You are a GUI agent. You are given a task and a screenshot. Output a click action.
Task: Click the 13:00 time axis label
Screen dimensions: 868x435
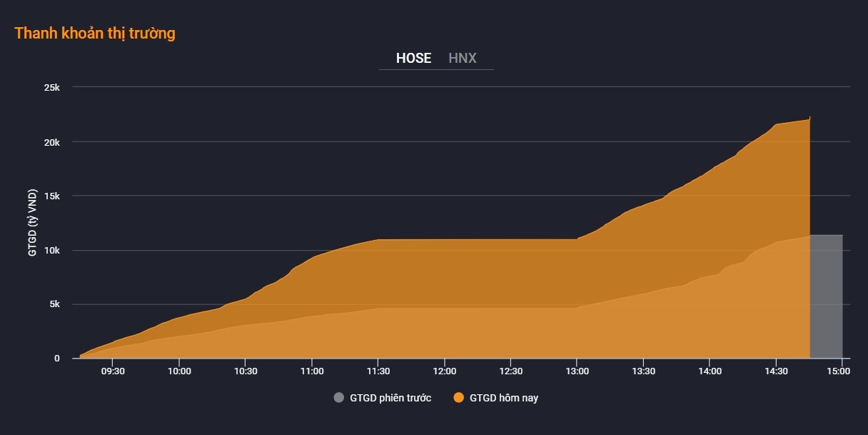click(577, 371)
